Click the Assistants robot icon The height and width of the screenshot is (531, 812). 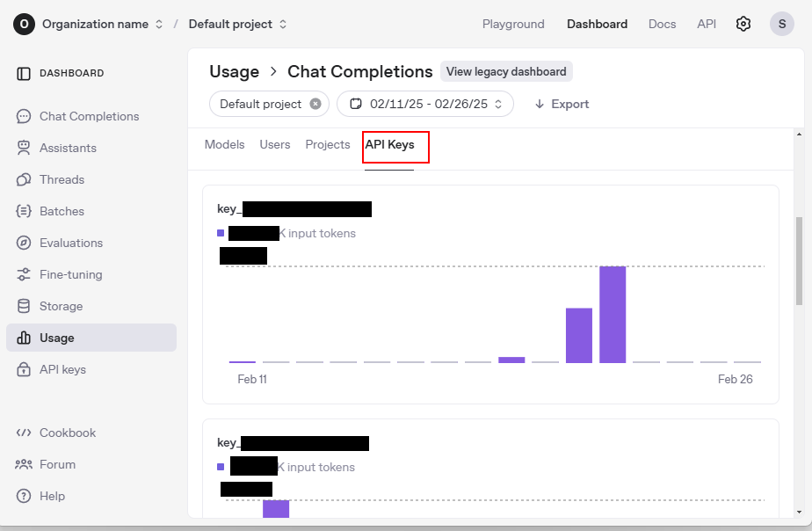pos(24,148)
